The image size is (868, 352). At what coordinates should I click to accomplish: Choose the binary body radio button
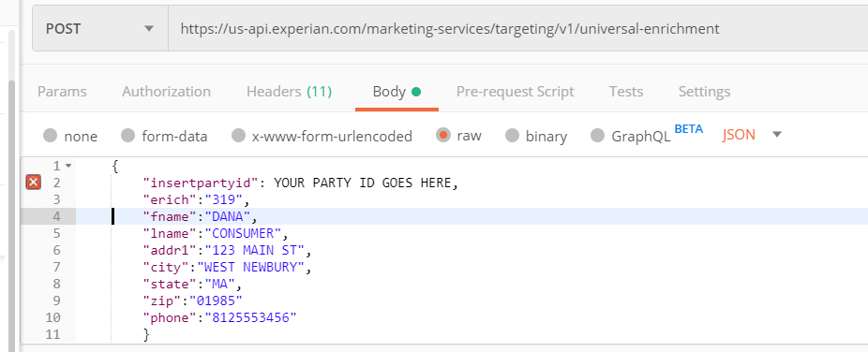tap(512, 136)
